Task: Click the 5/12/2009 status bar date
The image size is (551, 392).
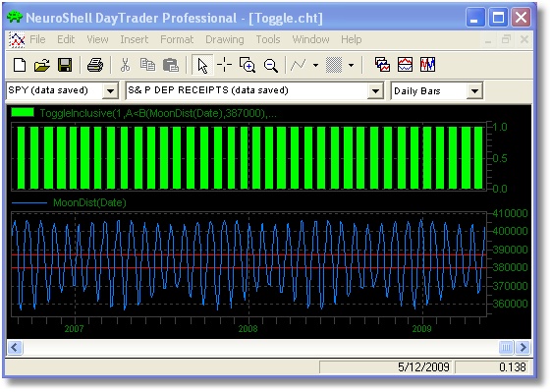Action: (423, 367)
